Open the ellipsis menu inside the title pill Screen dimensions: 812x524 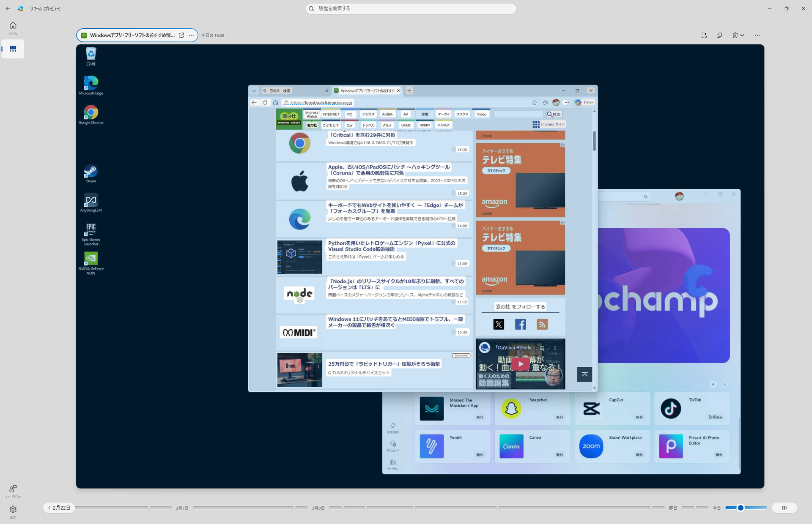tap(191, 35)
